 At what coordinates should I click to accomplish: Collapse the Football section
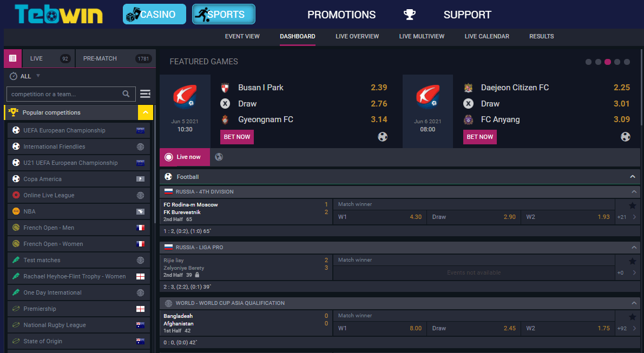(633, 177)
